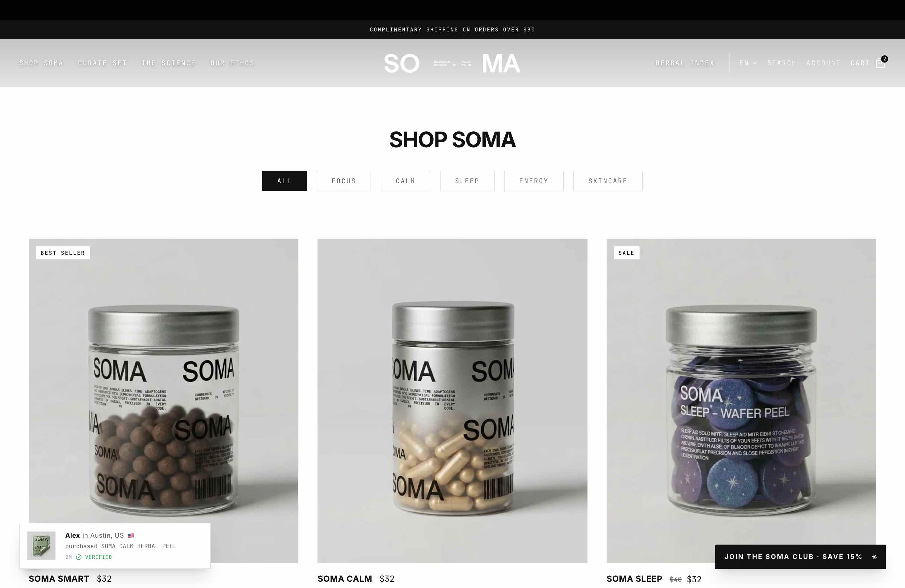
Task: Click the green verified check icon
Action: (79, 557)
